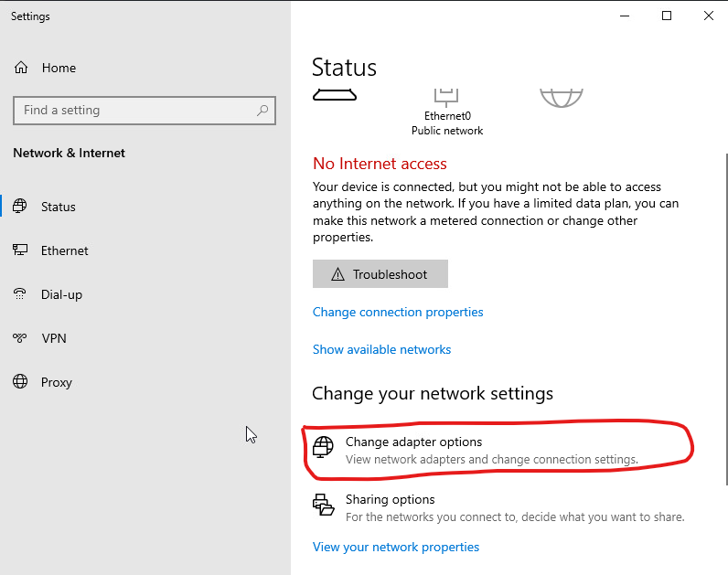The height and width of the screenshot is (575, 728).
Task: Click the Change adapter options globe icon
Action: point(323,447)
